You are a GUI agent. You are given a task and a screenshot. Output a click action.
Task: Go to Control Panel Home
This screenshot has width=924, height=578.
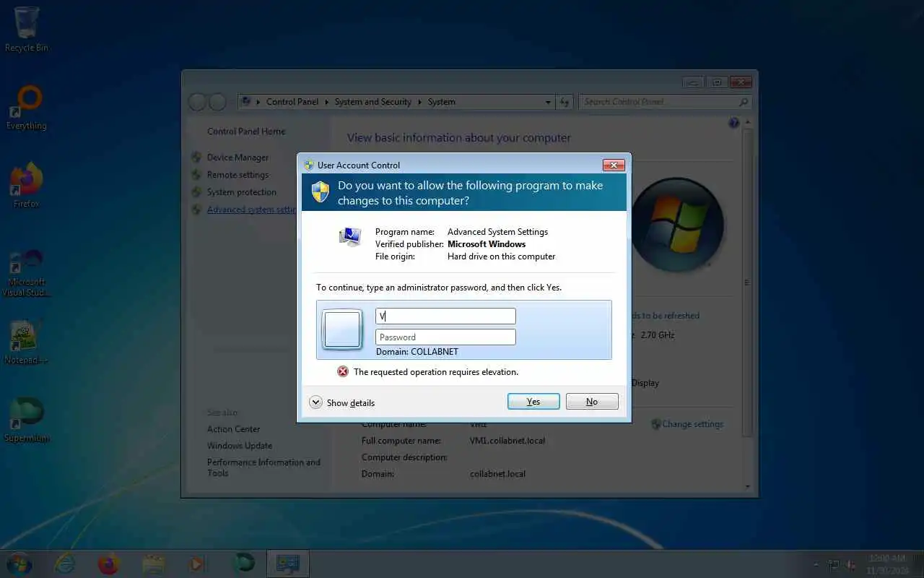tap(246, 131)
